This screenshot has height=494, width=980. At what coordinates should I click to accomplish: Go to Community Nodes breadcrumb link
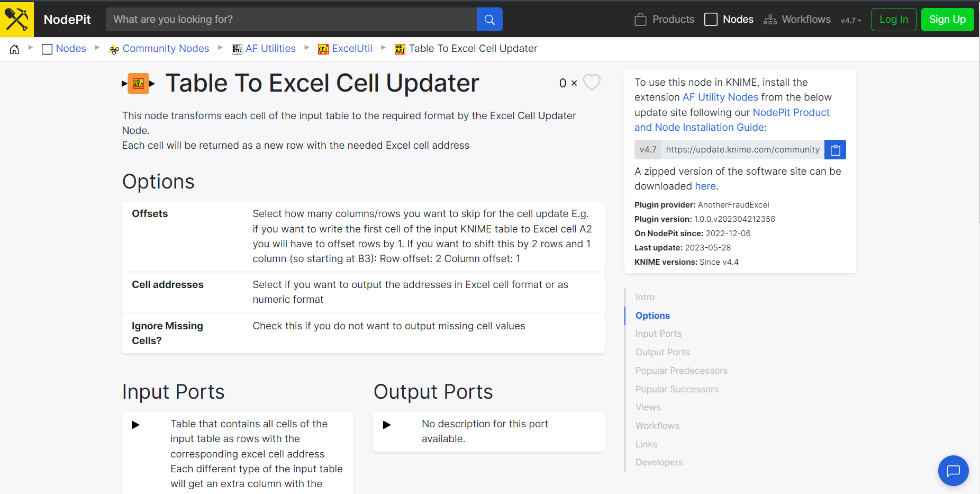click(x=166, y=49)
